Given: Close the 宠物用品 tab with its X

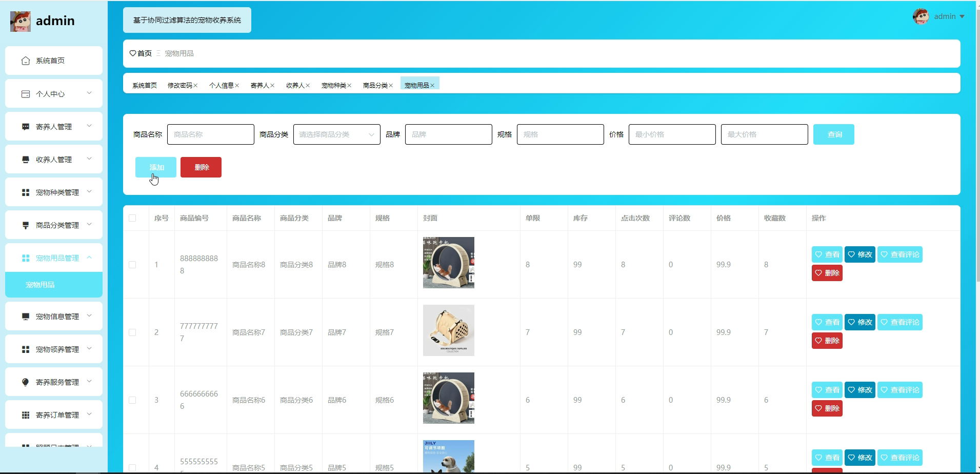Looking at the screenshot, I should point(432,86).
